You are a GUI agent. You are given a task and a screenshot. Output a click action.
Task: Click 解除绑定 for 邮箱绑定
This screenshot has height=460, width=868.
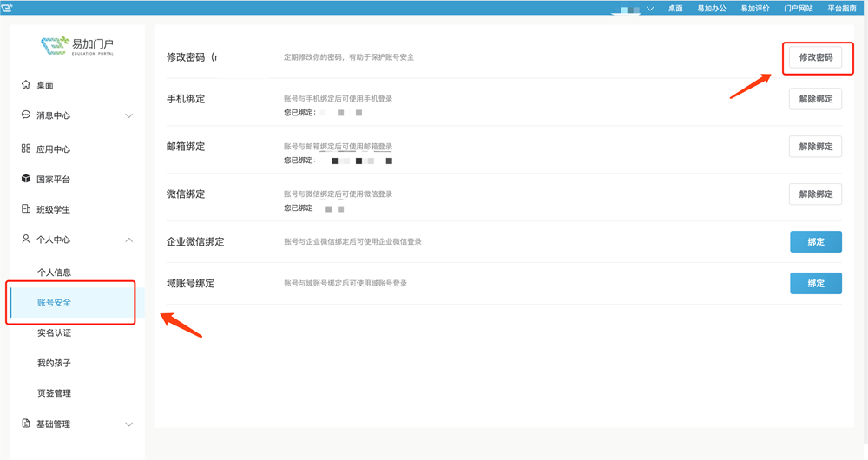click(x=815, y=147)
